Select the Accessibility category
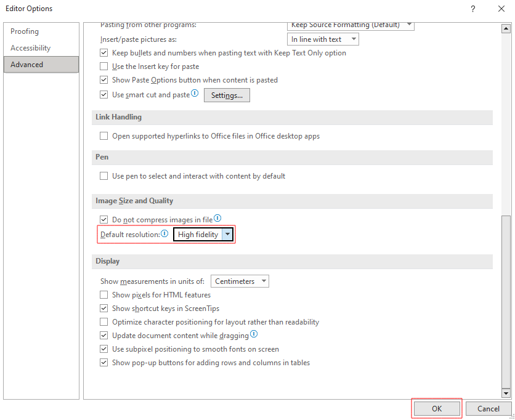This screenshot has width=515, height=420. [x=31, y=48]
